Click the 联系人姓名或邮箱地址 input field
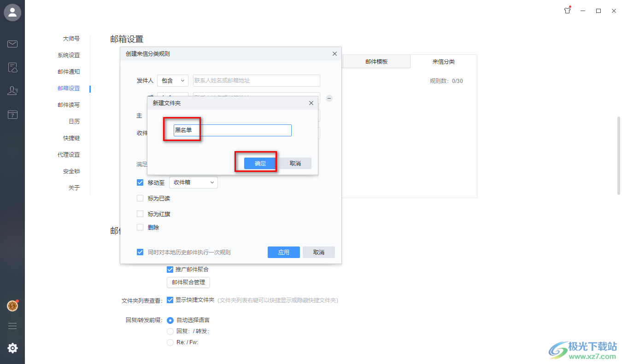The width and height of the screenshot is (622, 364). tap(257, 81)
